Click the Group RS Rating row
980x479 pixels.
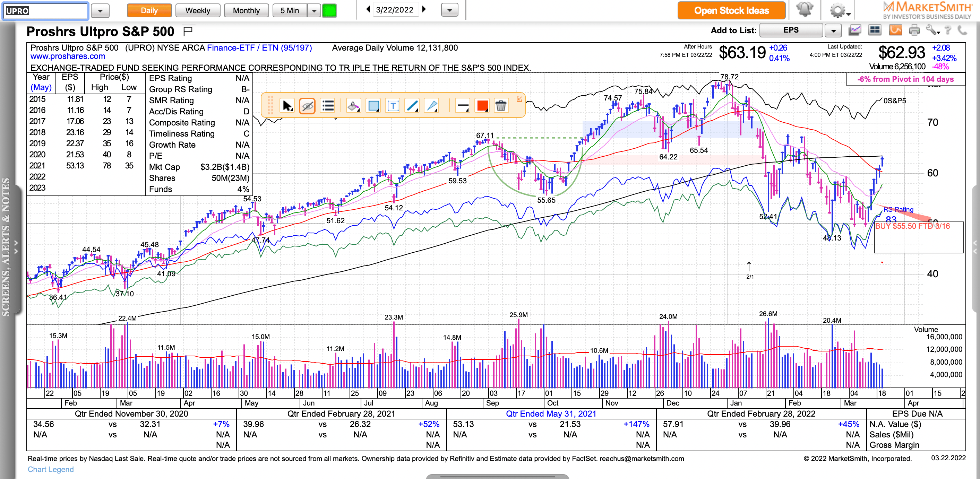click(x=199, y=89)
